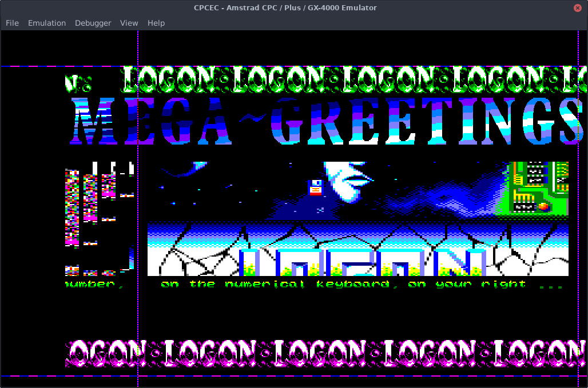
Task: Open the Help menu
Action: (x=156, y=23)
